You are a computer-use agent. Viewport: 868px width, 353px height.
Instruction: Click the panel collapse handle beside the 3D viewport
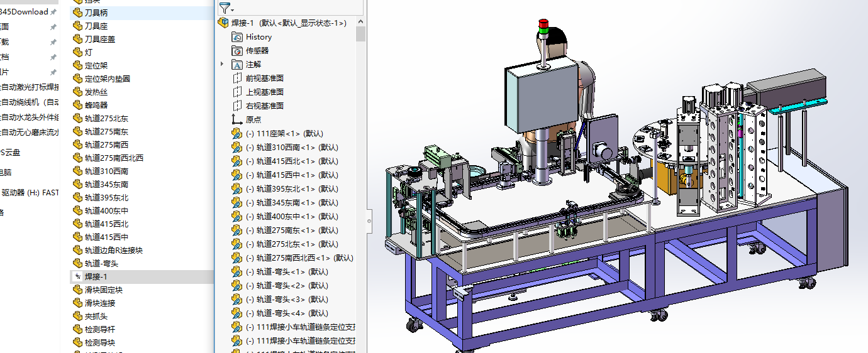pyautogui.click(x=369, y=221)
